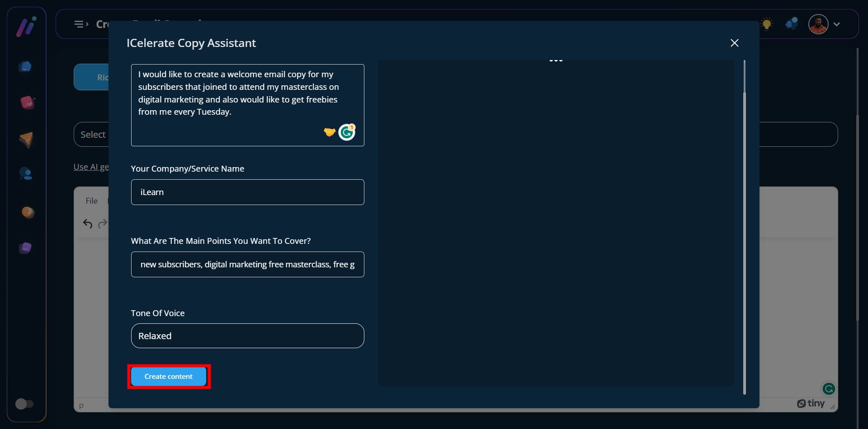Click the light bulb tips icon
Viewport: 868px width, 429px height.
coord(767,24)
